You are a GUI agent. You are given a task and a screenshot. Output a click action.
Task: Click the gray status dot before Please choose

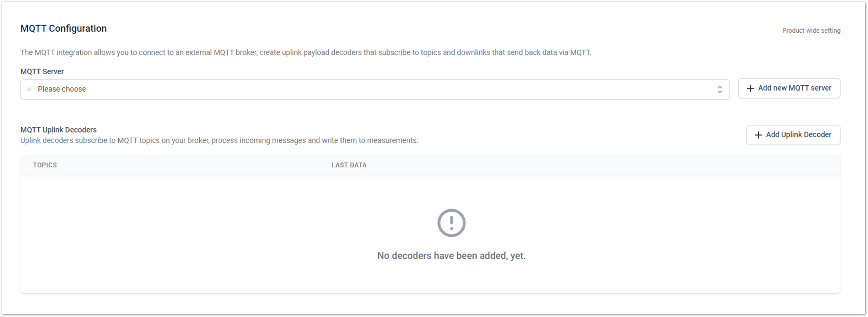pyautogui.click(x=29, y=89)
